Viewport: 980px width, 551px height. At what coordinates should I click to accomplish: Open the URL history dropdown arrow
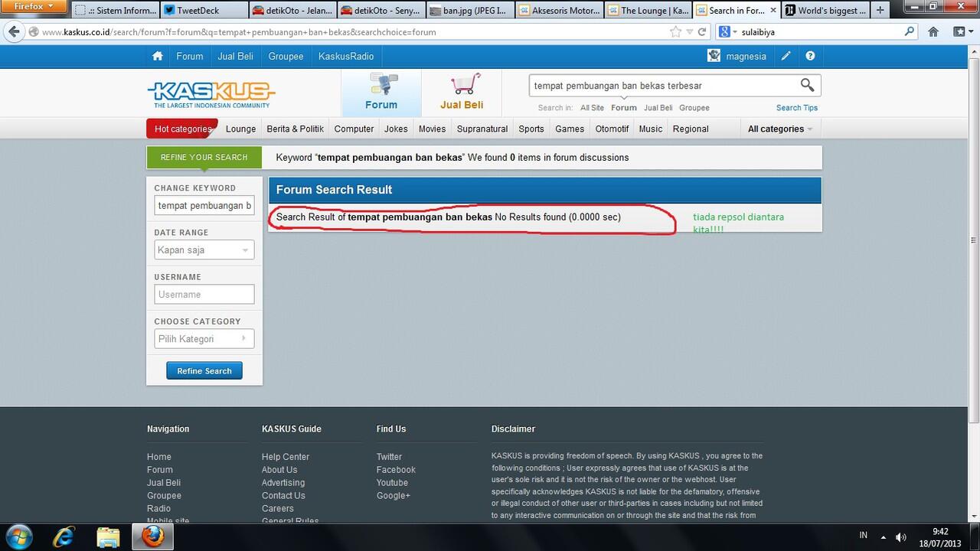[690, 32]
